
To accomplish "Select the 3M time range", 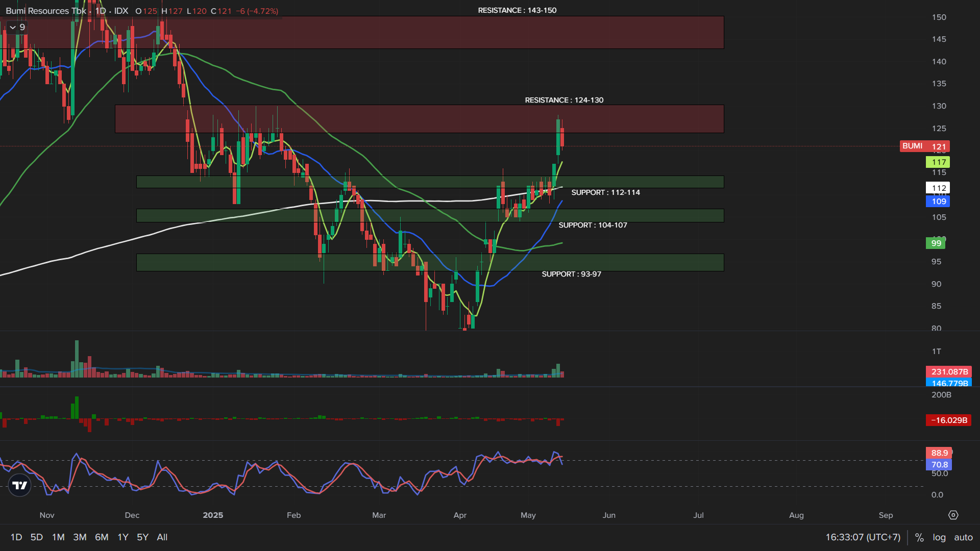I will [x=80, y=537].
